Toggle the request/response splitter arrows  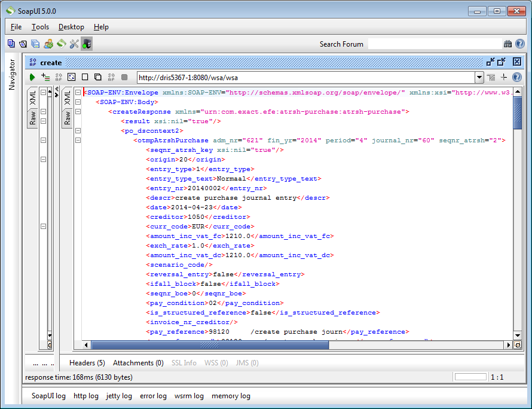click(57, 91)
